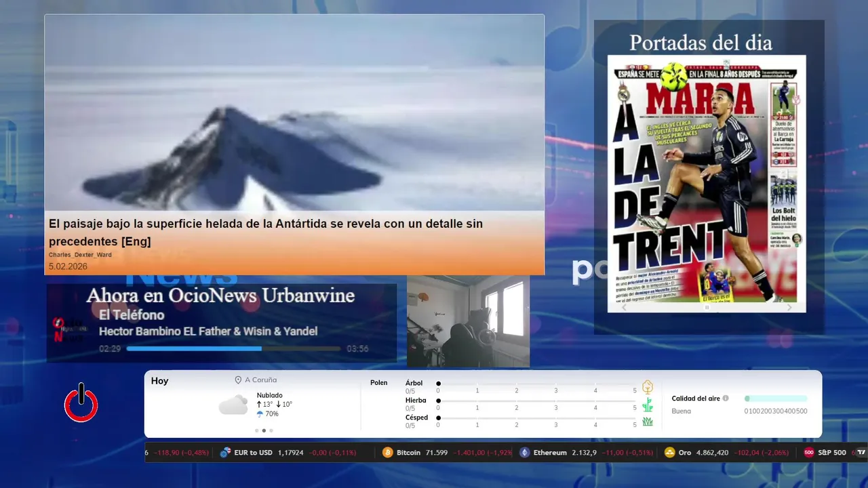The width and height of the screenshot is (868, 488).
Task: Click the 70% rain chance value
Action: click(x=272, y=414)
